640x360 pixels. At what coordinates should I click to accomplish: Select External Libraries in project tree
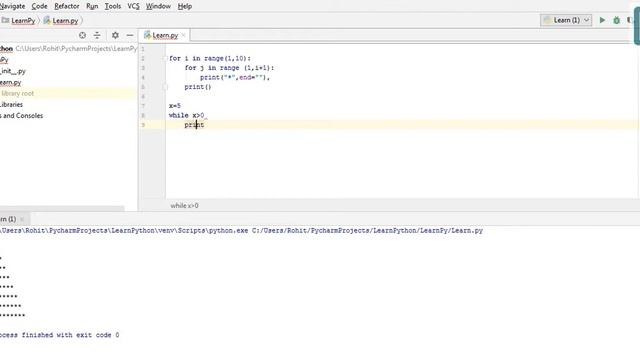[x=11, y=104]
